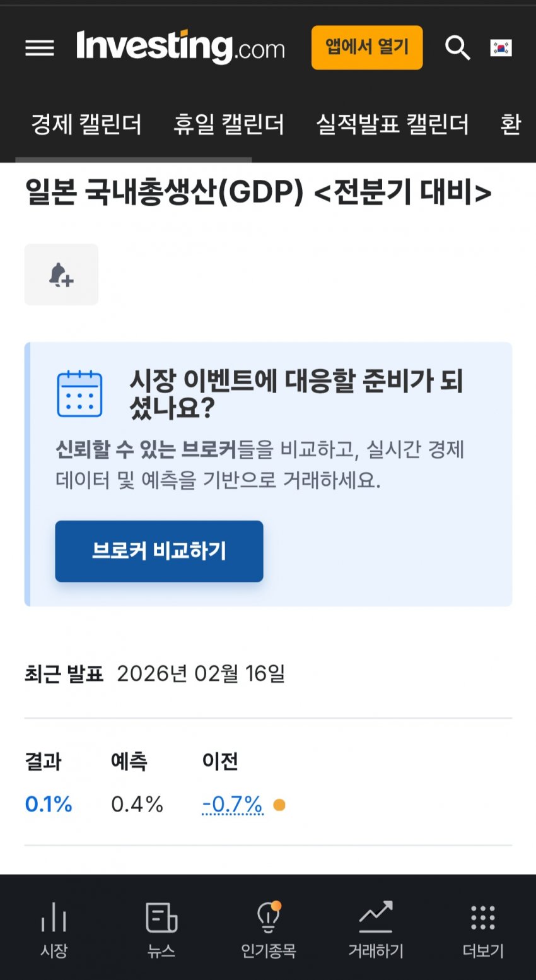Open 더보기 grid menu icon

483,929
